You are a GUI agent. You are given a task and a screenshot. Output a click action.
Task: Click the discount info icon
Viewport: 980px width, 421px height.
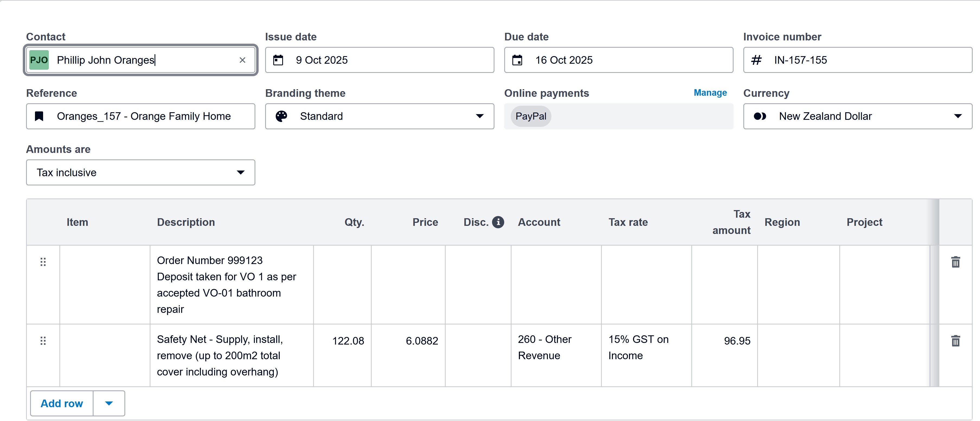(x=498, y=222)
